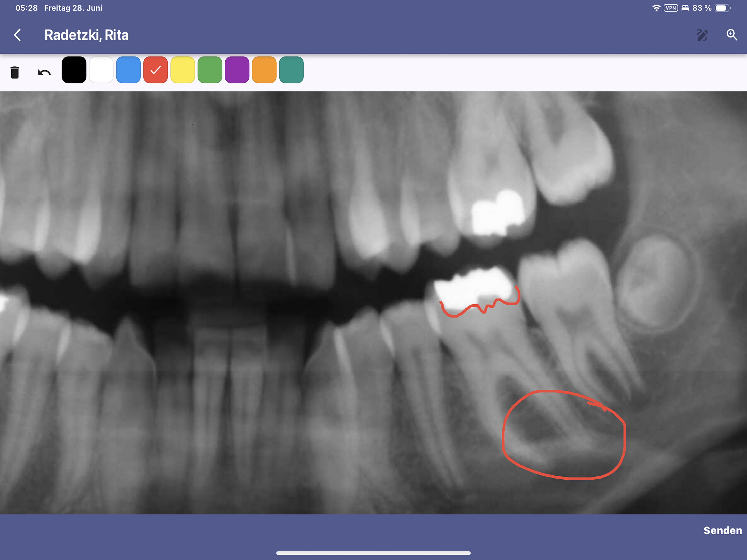Tap the Wi-Fi status icon
The width and height of the screenshot is (747, 560).
pyautogui.click(x=656, y=8)
